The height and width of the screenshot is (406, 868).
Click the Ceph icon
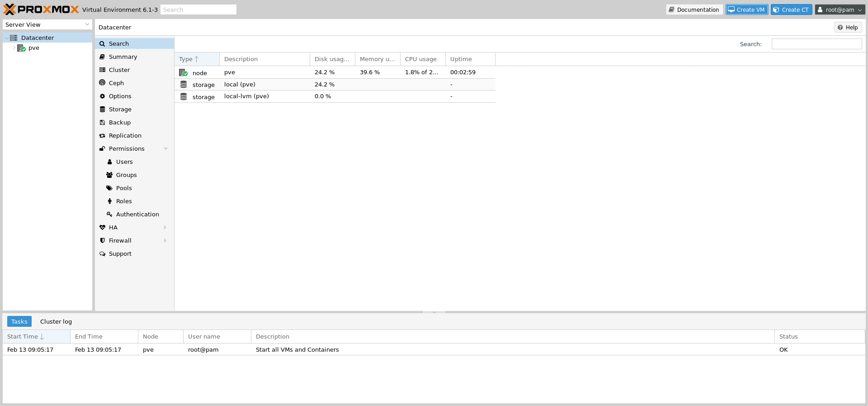(x=102, y=83)
